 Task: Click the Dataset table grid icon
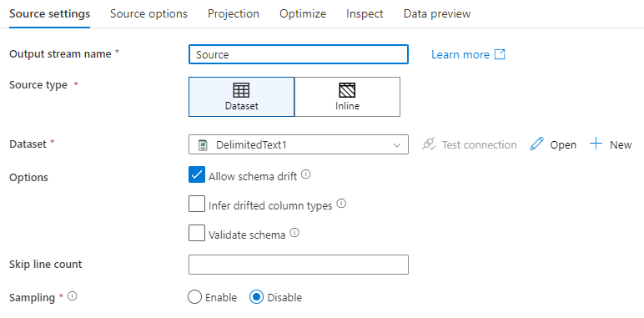tap(241, 90)
